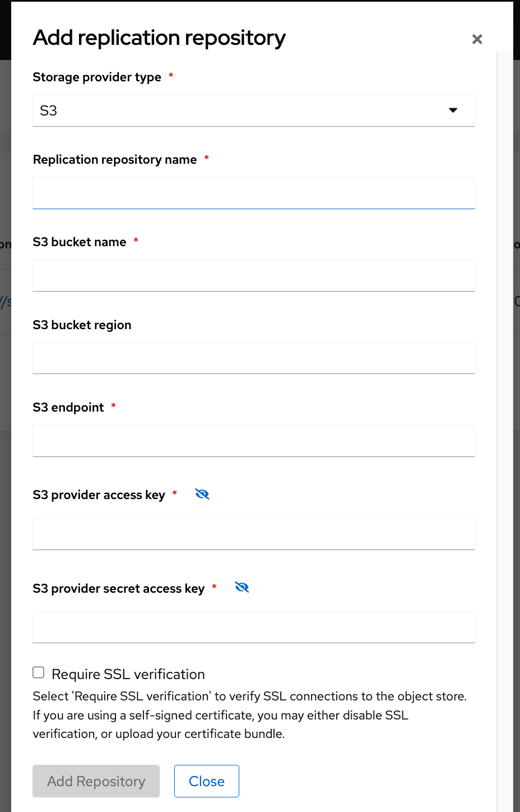Click the modal's vertical scrollbar track

tap(505, 432)
